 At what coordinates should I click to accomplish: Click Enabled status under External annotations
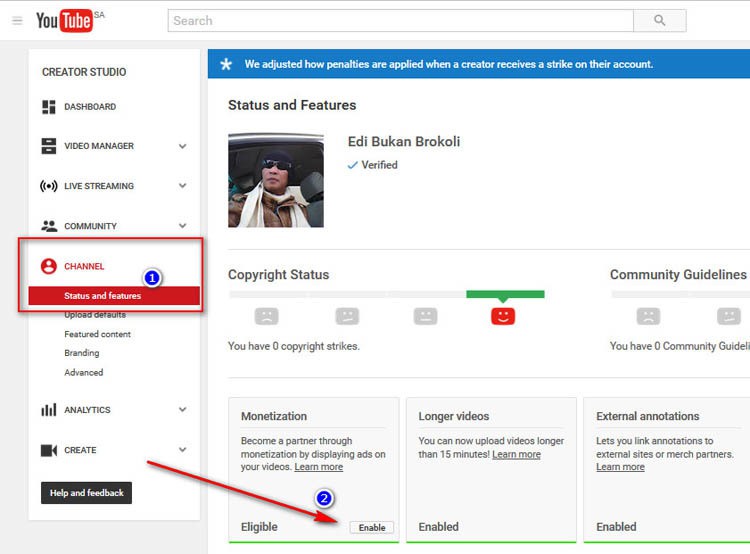pos(616,527)
